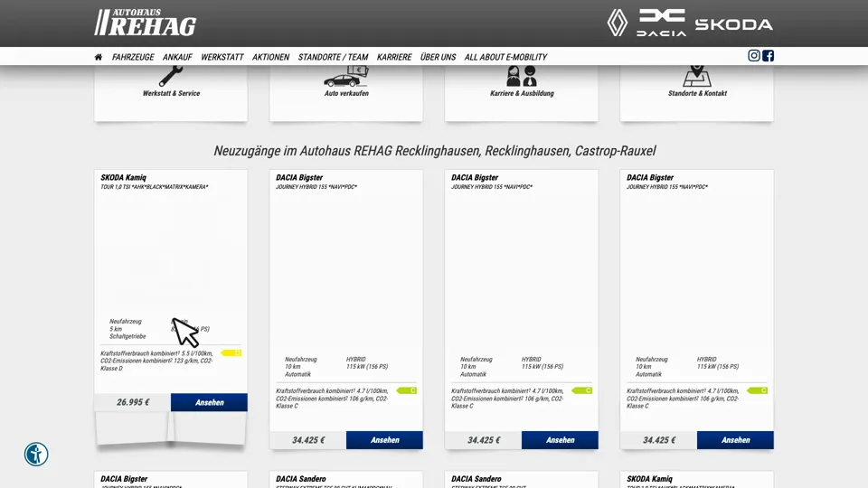
Task: Open ALL ABOUT E-MOBILITY menu
Action: tap(505, 57)
